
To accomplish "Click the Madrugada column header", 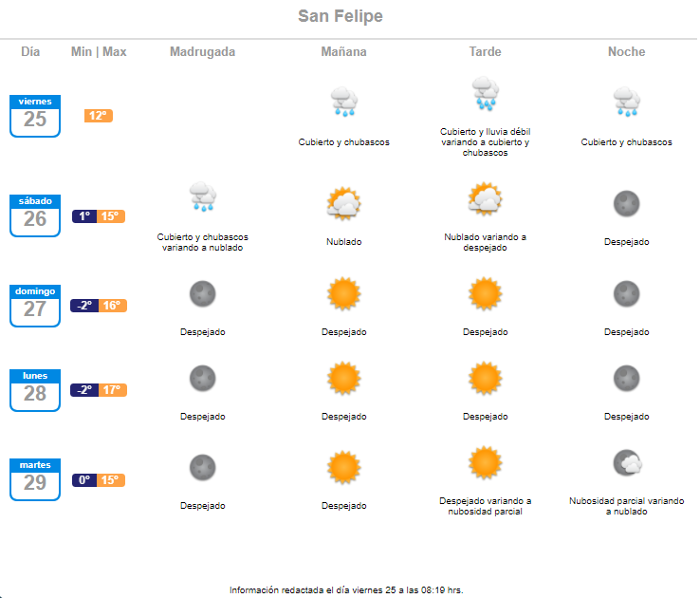I will (x=202, y=52).
